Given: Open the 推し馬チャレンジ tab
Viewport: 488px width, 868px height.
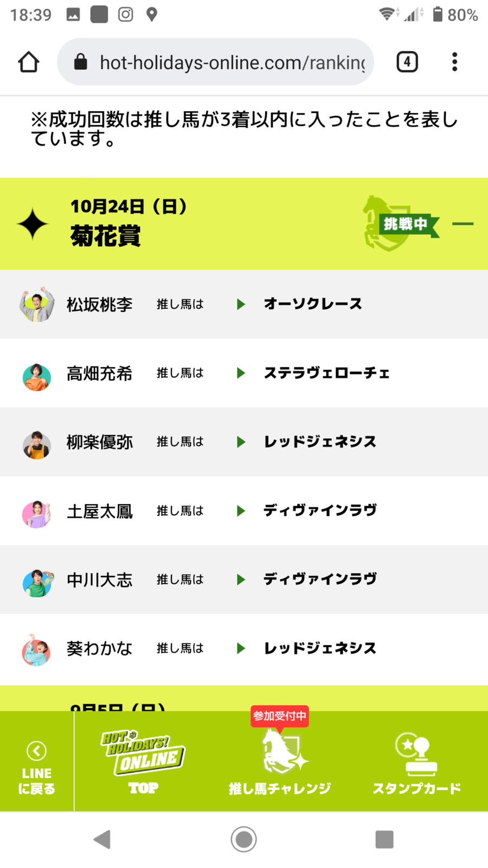Looking at the screenshot, I should tap(280, 762).
